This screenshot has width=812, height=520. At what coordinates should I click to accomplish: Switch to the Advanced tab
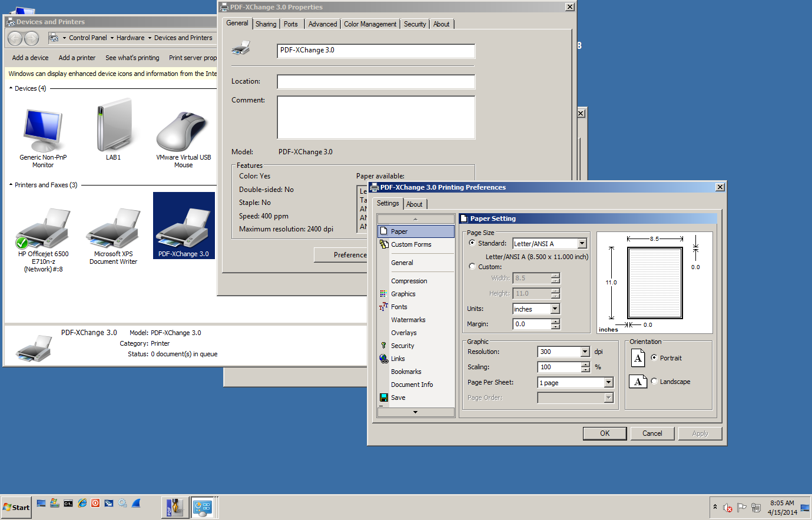(x=323, y=24)
